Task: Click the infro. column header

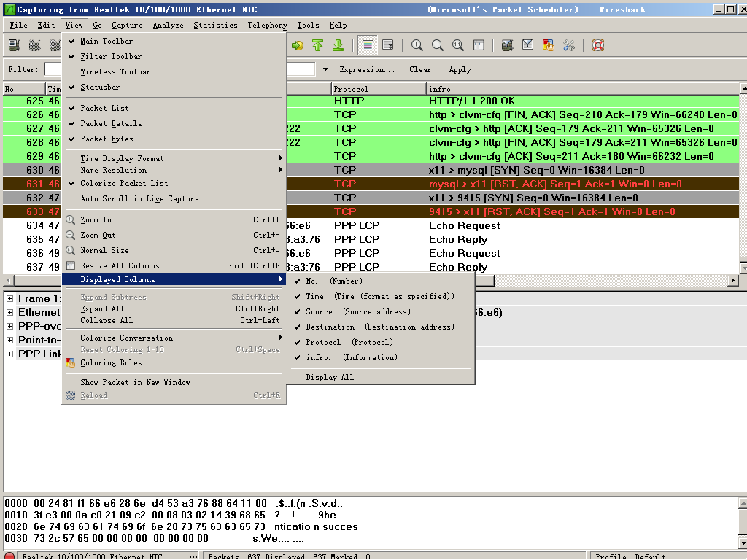Action: click(x=583, y=89)
